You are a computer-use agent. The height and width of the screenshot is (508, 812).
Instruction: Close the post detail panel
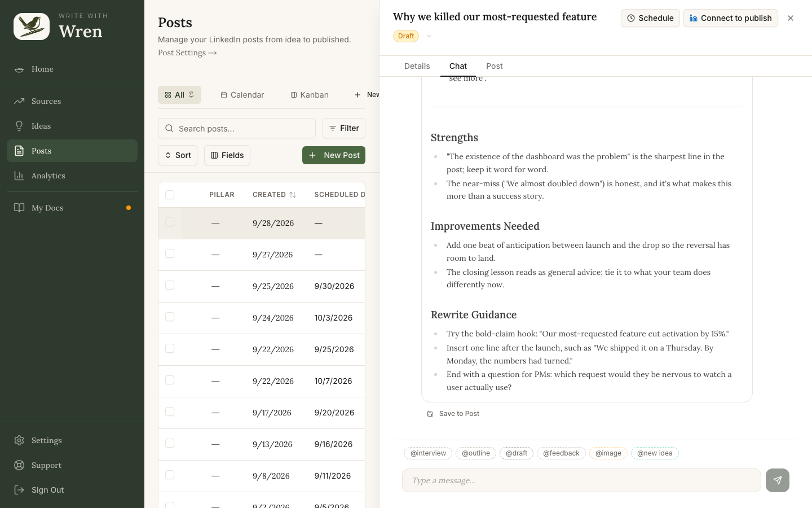click(791, 18)
